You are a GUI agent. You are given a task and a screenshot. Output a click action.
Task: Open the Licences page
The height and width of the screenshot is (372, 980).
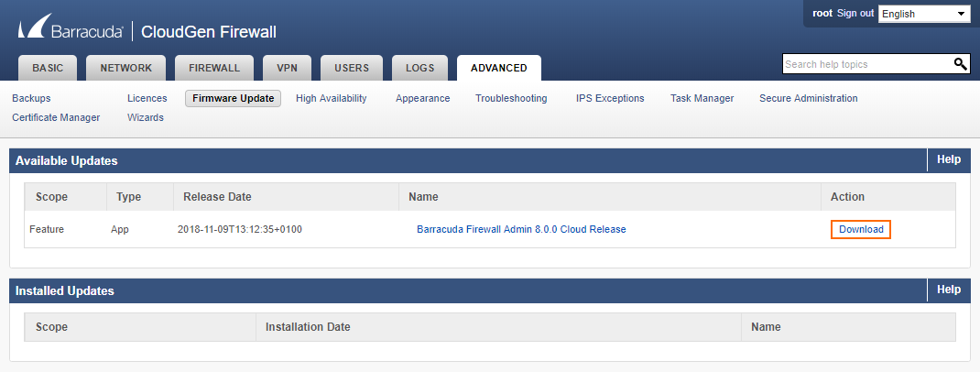(147, 98)
